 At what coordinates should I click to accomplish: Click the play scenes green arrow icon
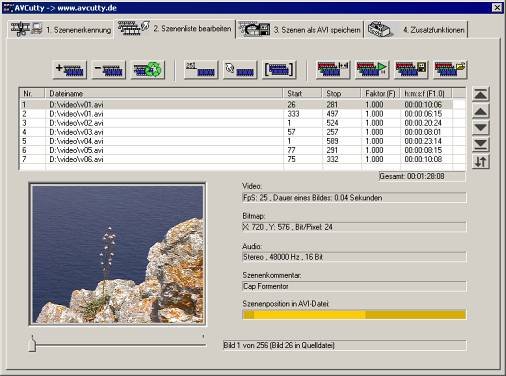pos(372,70)
